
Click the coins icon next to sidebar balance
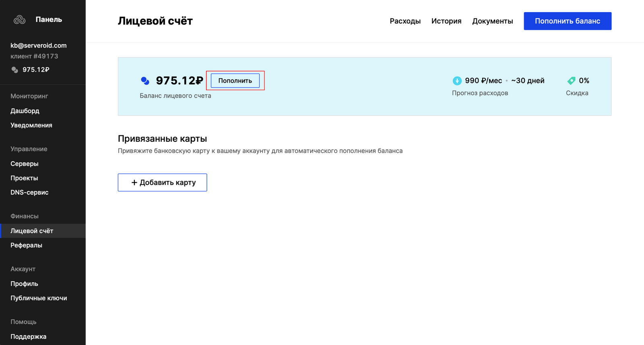[x=15, y=70]
